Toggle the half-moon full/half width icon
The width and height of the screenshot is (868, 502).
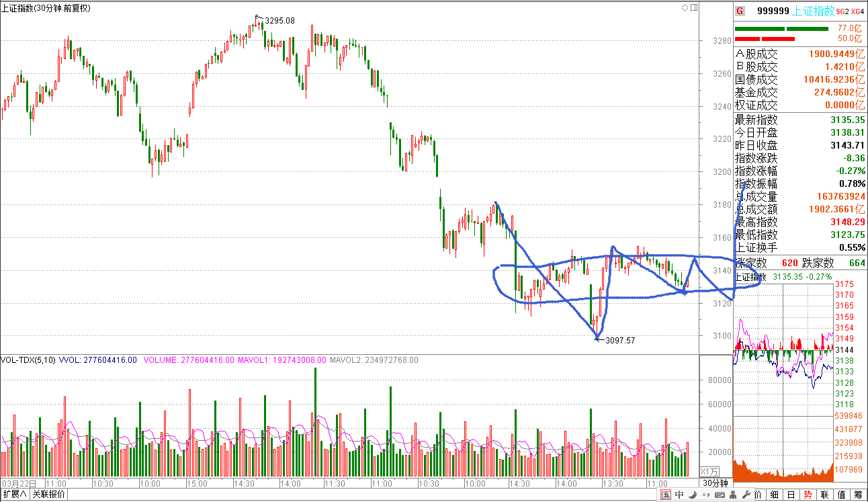692,495
